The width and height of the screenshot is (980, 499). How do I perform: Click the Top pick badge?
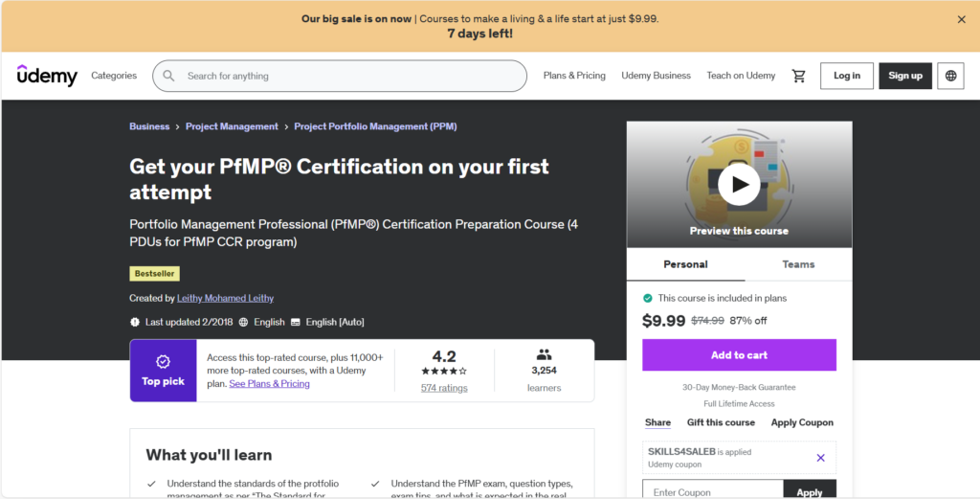[163, 371]
